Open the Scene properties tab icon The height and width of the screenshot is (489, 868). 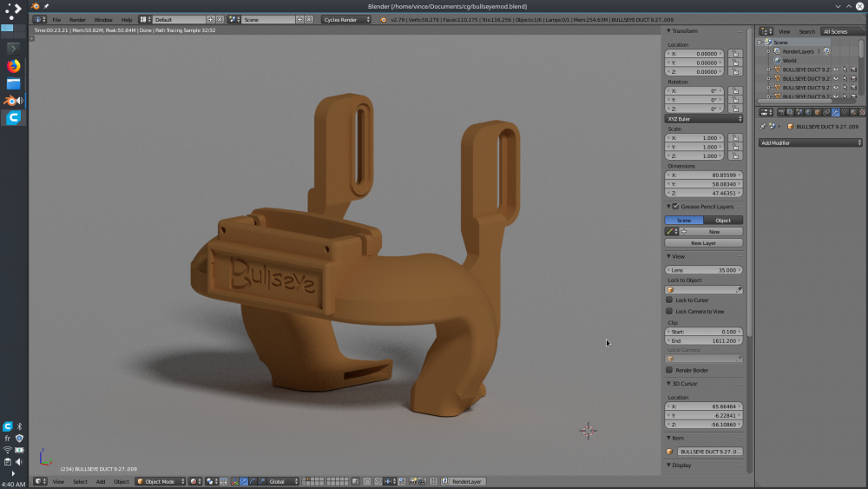(x=799, y=112)
